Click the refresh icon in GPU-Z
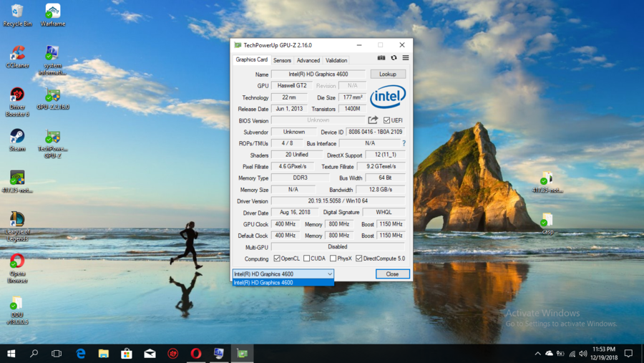 (x=394, y=58)
